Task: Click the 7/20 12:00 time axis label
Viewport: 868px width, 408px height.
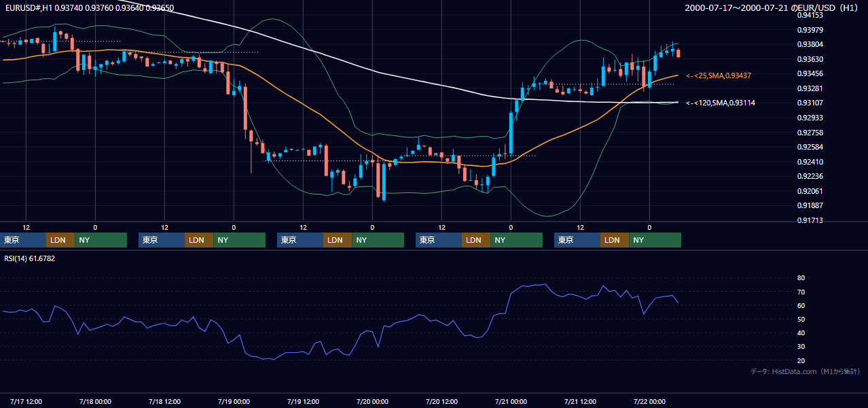Action: 442,402
